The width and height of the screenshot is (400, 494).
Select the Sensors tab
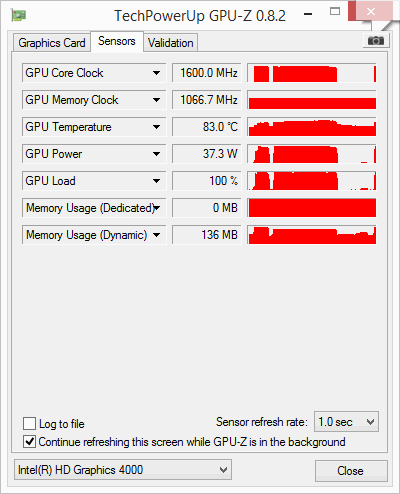[x=117, y=41]
